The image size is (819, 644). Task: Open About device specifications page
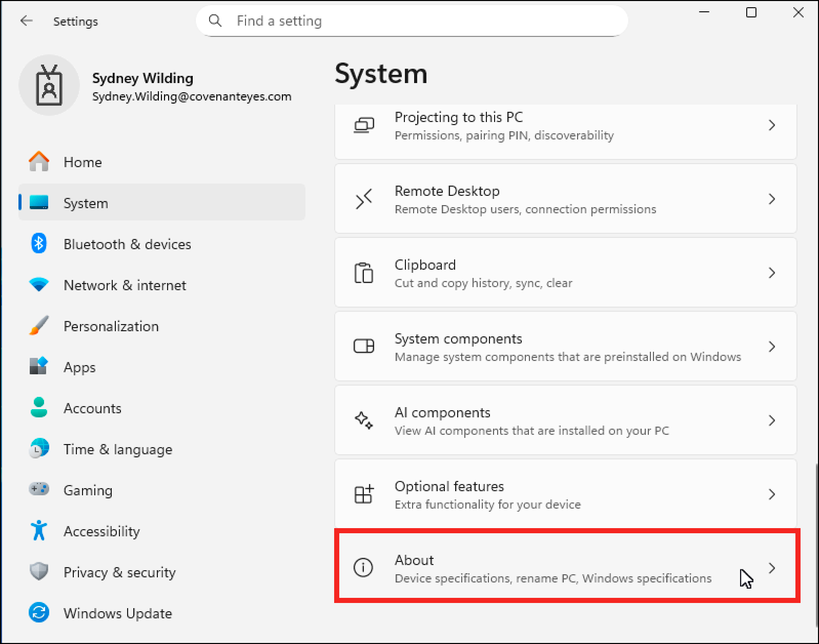click(552, 568)
